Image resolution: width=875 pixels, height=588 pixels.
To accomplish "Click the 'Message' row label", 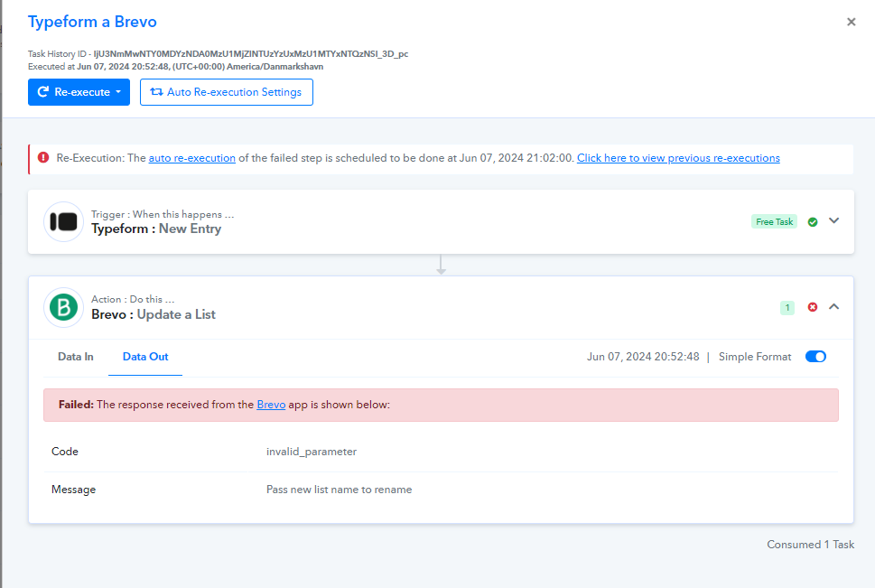I will (x=74, y=490).
